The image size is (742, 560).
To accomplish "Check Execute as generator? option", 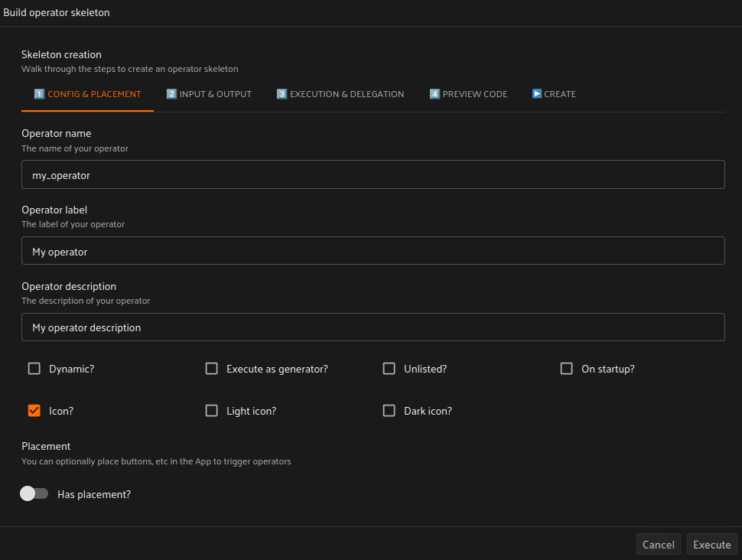I will 212,369.
